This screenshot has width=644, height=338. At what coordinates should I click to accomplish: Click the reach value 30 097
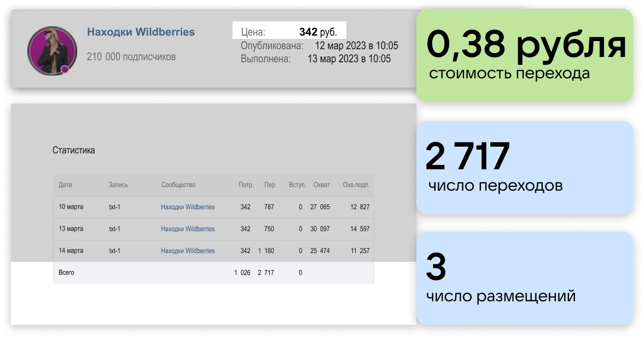pos(320,228)
